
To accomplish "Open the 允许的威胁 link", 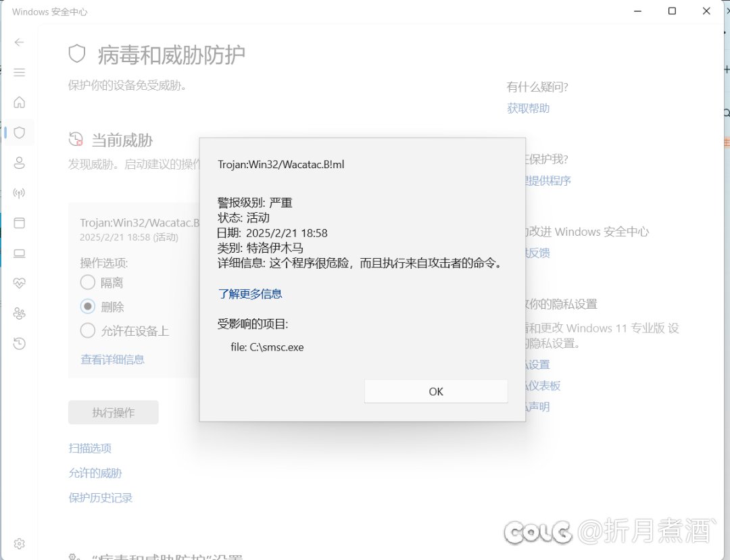I will [95, 474].
